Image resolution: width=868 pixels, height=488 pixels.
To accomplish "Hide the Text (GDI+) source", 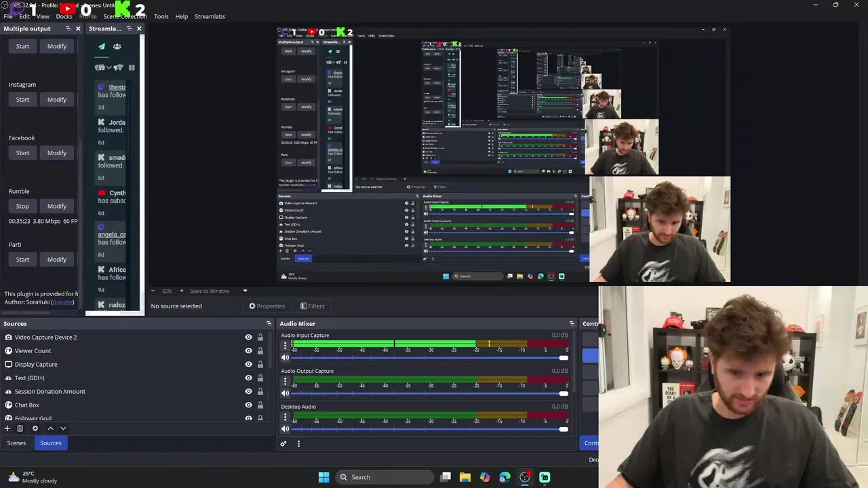I will pos(248,378).
